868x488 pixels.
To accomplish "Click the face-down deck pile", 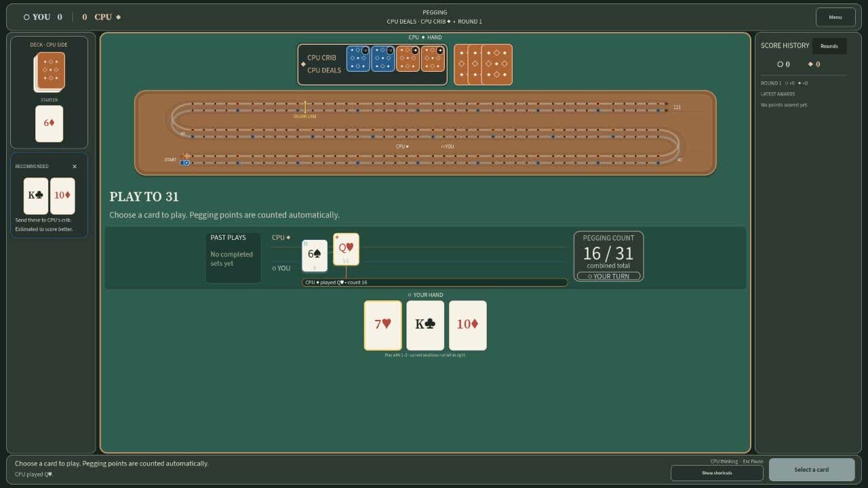I will pos(50,71).
